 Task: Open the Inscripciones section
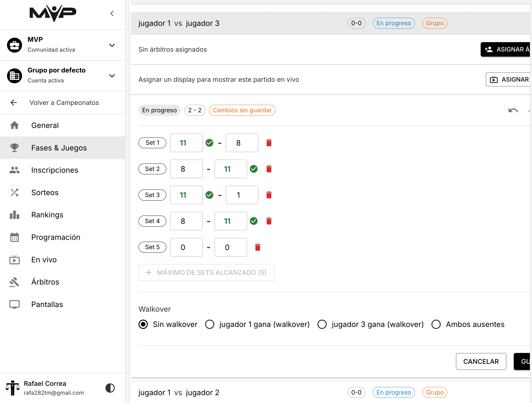coord(55,170)
